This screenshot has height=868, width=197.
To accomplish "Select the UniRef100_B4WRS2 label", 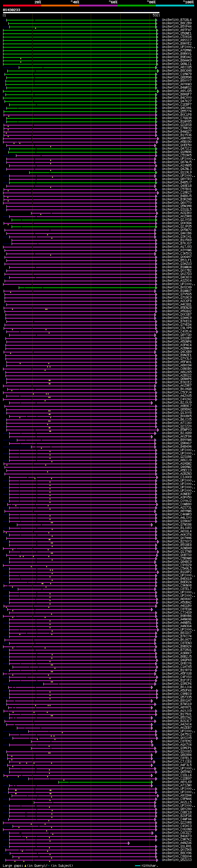I will pyautogui.click(x=177, y=88).
